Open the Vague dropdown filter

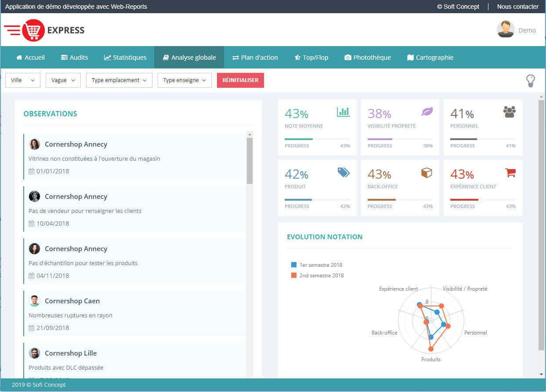click(x=63, y=80)
